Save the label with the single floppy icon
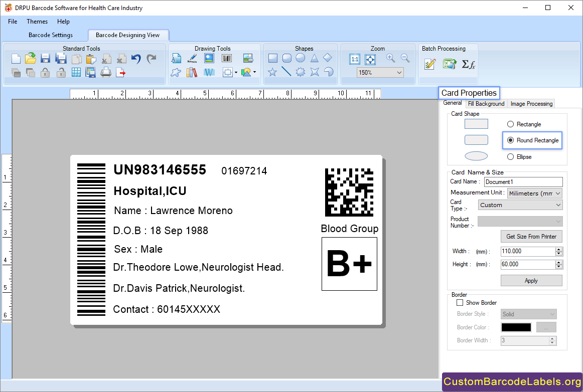Viewport: 583px width, 392px height. click(45, 58)
